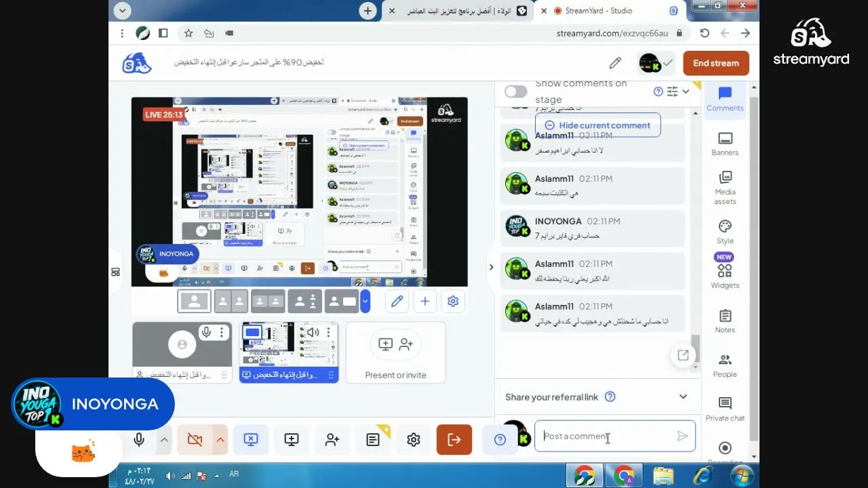Screen dimensions: 868x488
Task: Toggle the microphone mute button
Action: pyautogui.click(x=139, y=440)
